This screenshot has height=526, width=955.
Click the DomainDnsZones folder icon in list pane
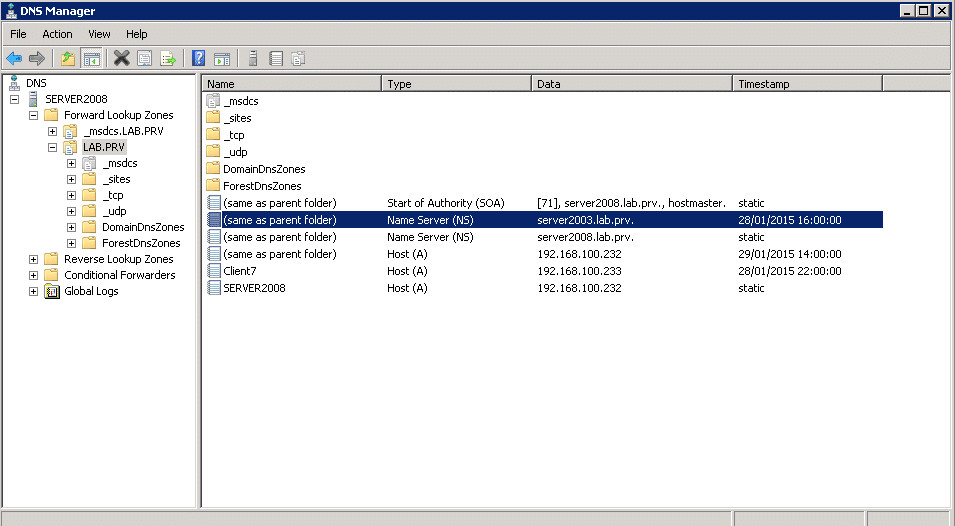(213, 169)
